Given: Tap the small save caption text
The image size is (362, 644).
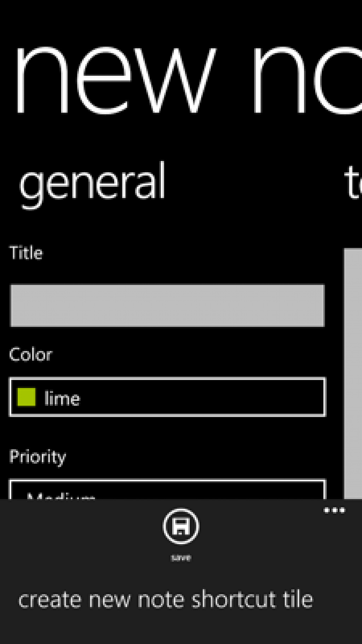Looking at the screenshot, I should 181,558.
